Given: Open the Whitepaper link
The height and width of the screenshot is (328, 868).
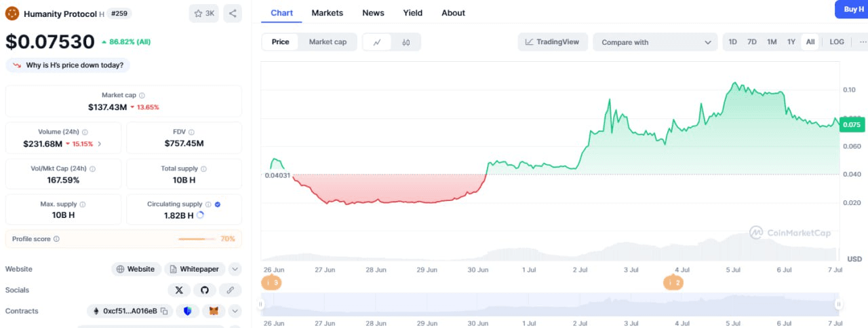Looking at the screenshot, I should [x=194, y=269].
